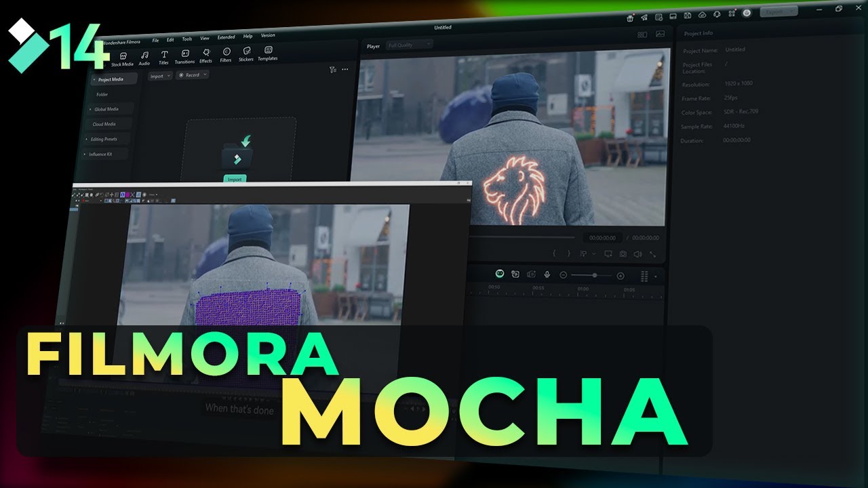Viewport: 868px width, 488px height.
Task: Set mark out point in player
Action: [x=568, y=253]
